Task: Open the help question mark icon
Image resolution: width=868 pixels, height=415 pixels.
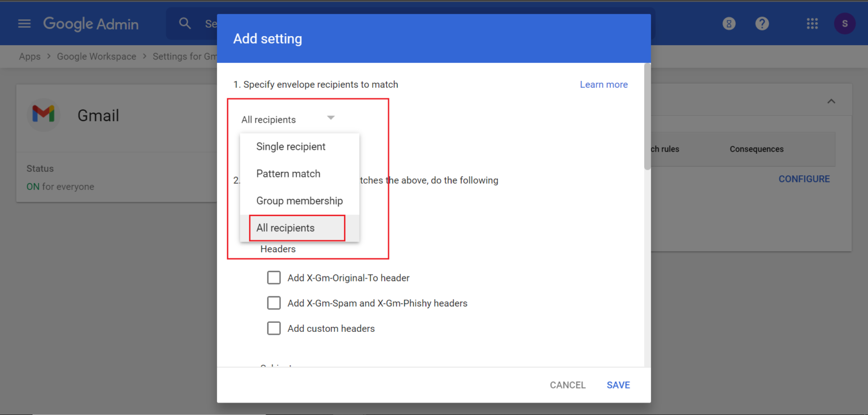Action: click(762, 24)
